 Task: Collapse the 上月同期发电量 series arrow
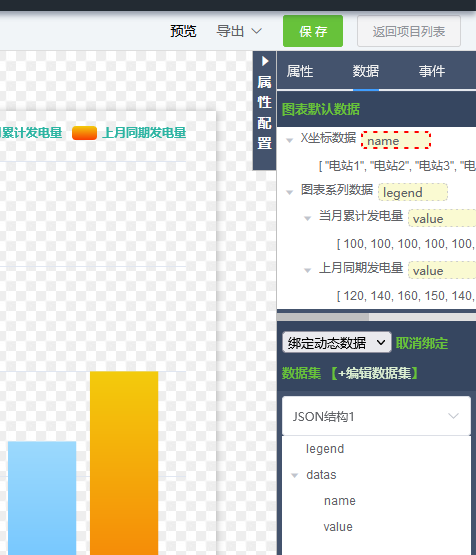(x=308, y=270)
